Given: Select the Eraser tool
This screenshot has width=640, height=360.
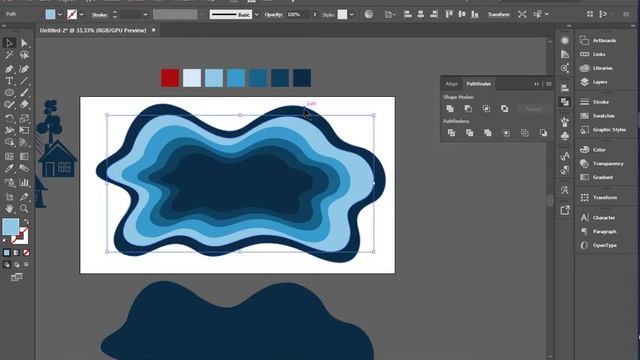Looking at the screenshot, I should point(24,104).
